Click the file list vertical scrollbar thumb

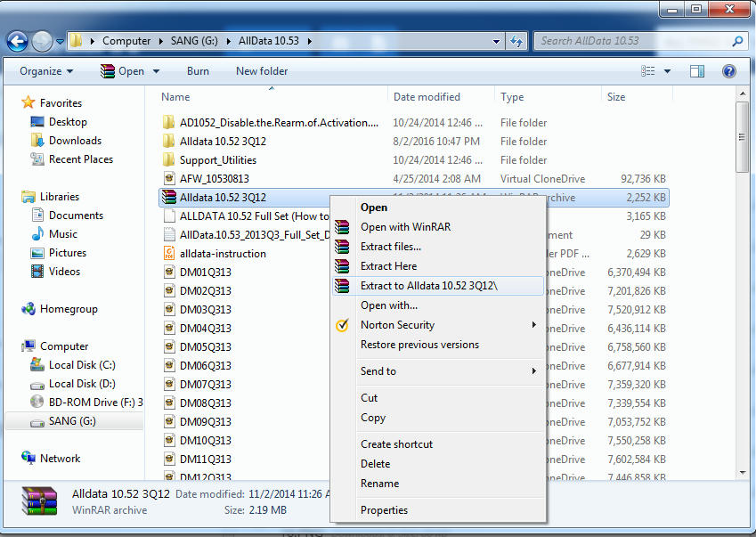click(743, 137)
